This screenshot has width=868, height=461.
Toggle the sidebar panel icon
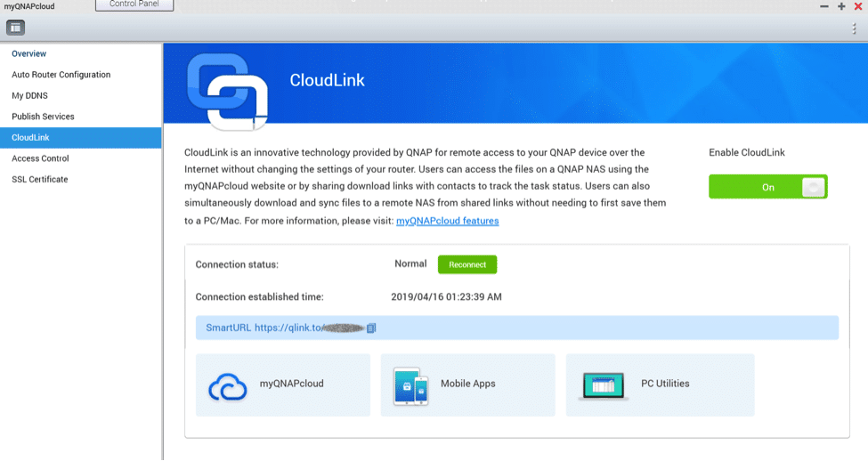[15, 28]
